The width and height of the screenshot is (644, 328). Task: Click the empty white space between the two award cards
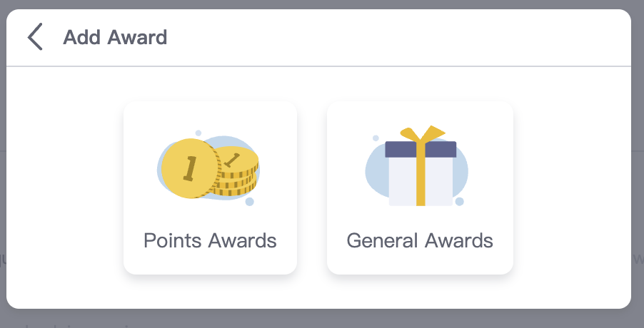(x=312, y=188)
